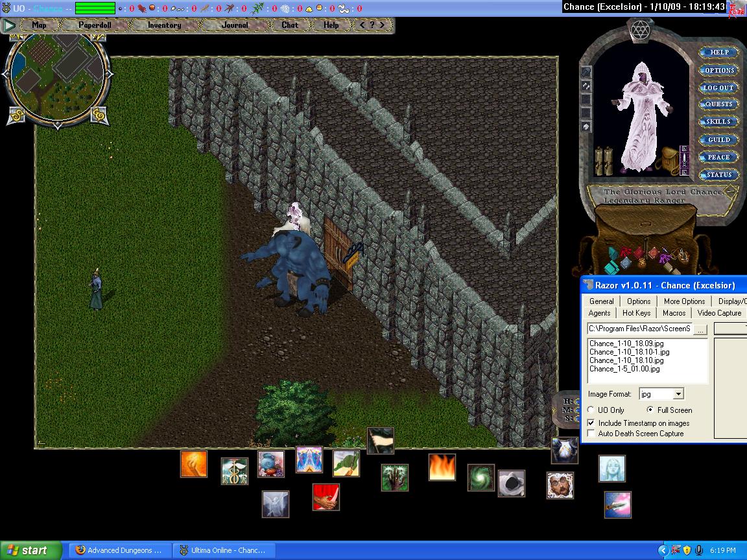The height and width of the screenshot is (560, 747).
Task: Switch to Razor's General tab
Action: 602,301
